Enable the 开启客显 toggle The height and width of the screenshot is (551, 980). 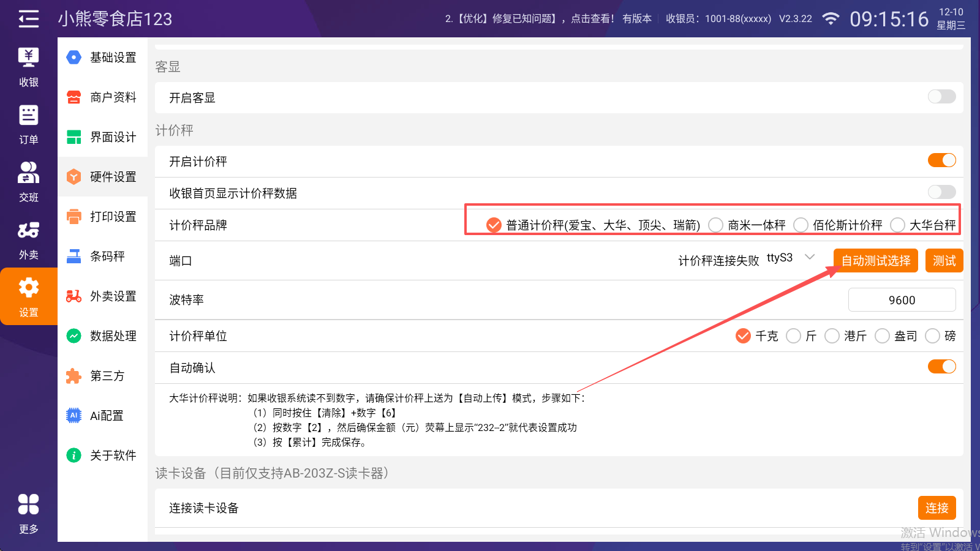tap(941, 97)
